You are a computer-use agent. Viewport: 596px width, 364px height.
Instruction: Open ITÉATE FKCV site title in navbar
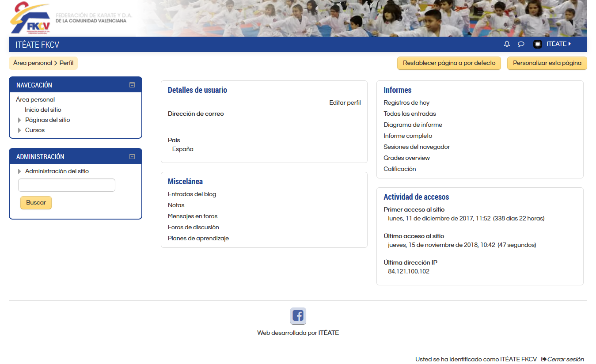tap(37, 45)
